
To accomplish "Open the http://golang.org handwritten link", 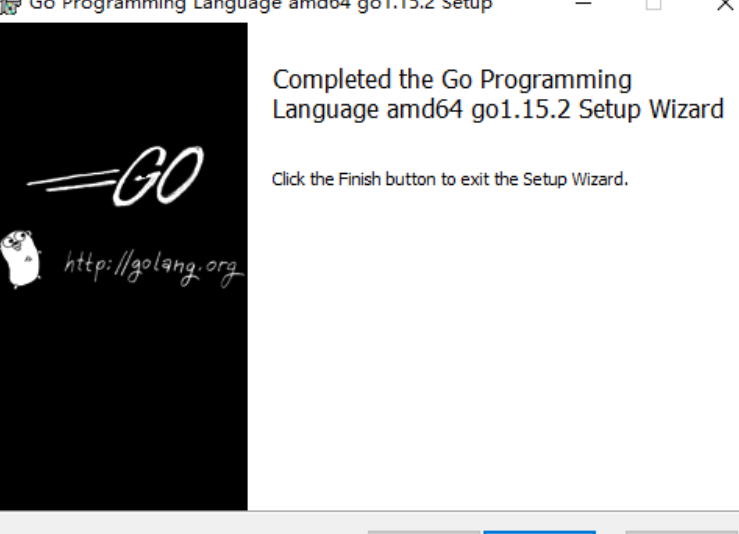I will pyautogui.click(x=154, y=268).
